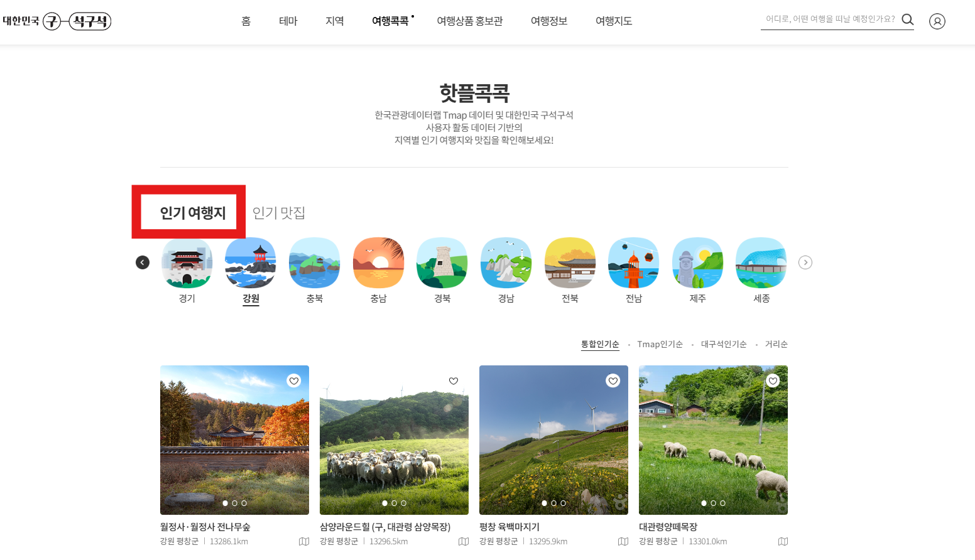Open the 지역 menu

[335, 21]
